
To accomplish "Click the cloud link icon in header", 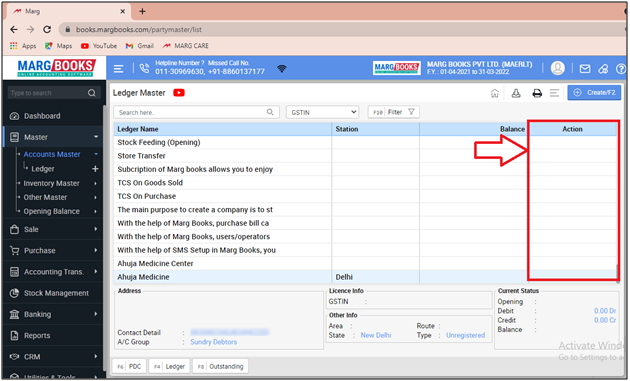I will click(x=603, y=69).
